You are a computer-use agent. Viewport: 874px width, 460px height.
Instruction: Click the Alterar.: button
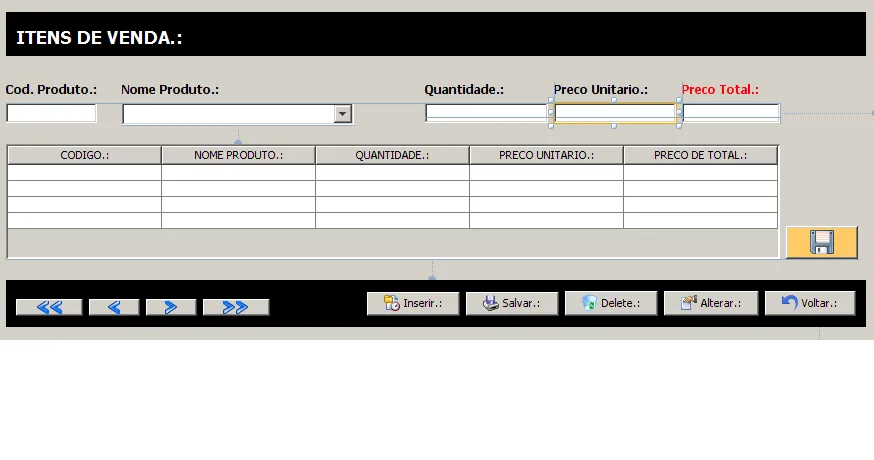(711, 303)
